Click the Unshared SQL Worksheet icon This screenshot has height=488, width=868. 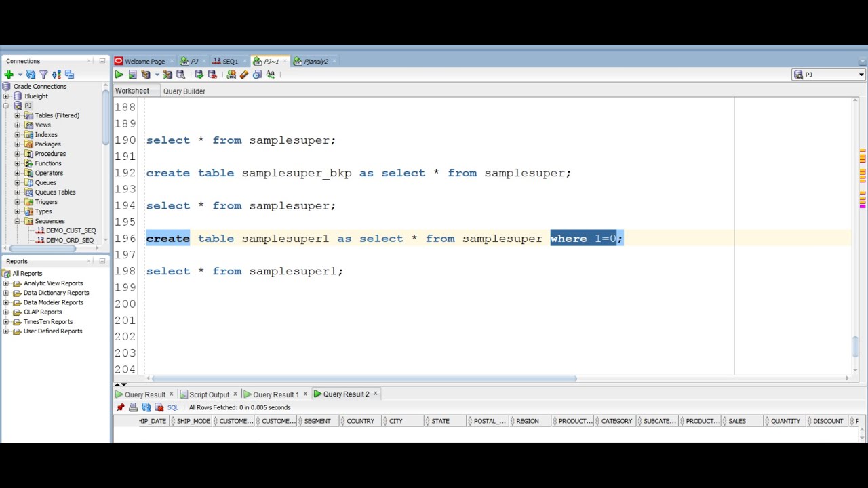tap(231, 75)
